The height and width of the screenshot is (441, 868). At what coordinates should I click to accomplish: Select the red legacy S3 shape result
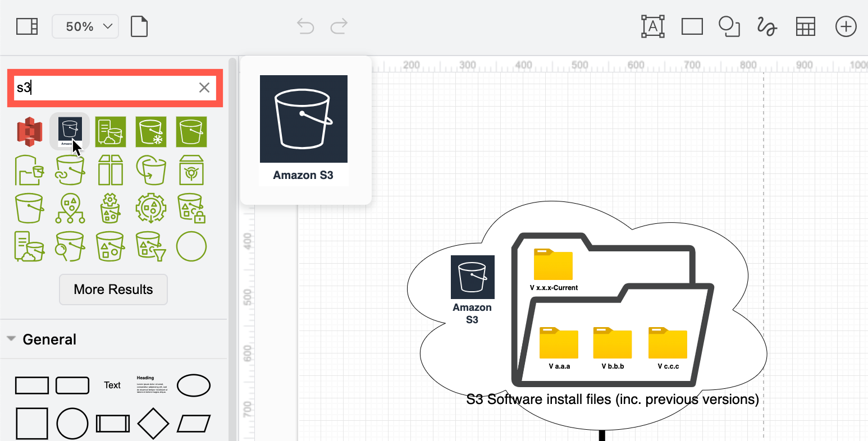29,131
